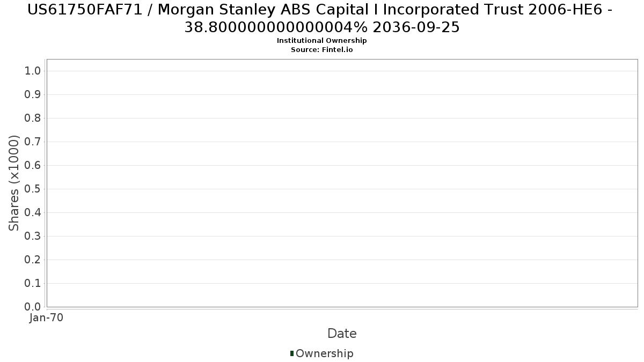The width and height of the screenshot is (644, 362).
Task: Click the 0.9 y-axis tick label
Action: pos(33,94)
